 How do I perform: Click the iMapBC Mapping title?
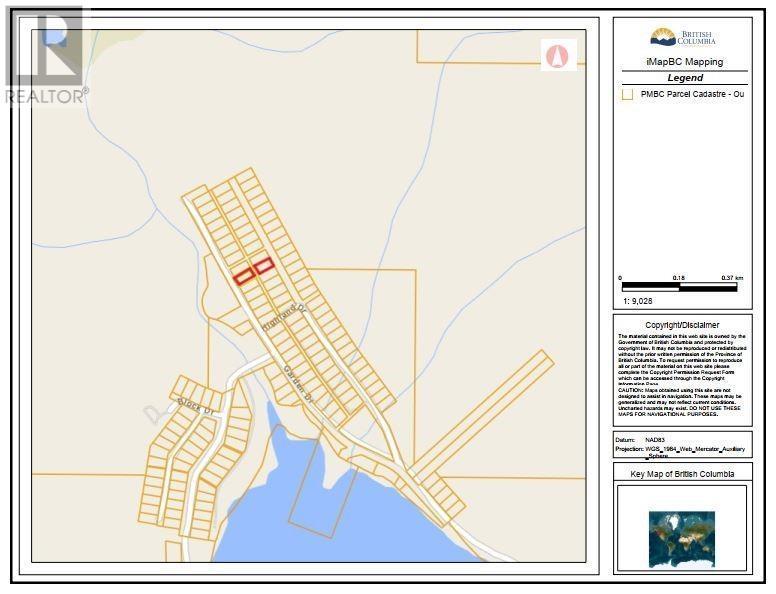[x=683, y=62]
